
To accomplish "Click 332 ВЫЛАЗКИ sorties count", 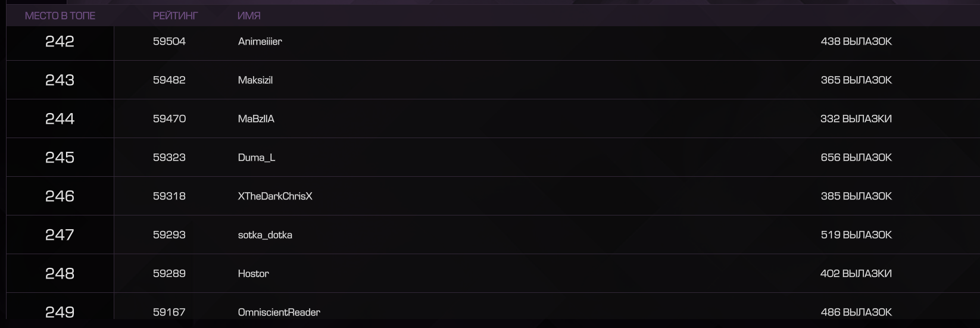I will [x=856, y=119].
